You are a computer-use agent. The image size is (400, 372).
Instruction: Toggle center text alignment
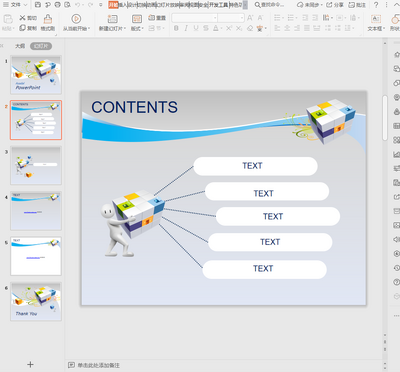(287, 28)
